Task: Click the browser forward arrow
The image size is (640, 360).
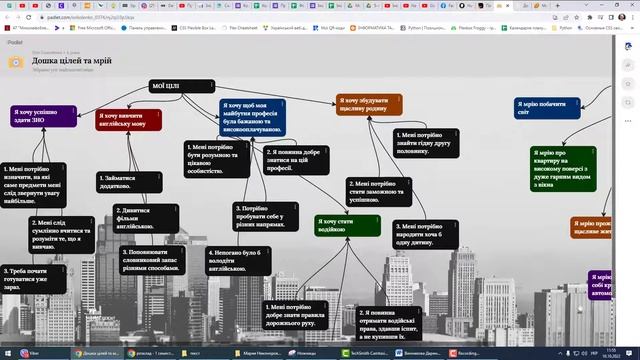Action: click(x=18, y=18)
